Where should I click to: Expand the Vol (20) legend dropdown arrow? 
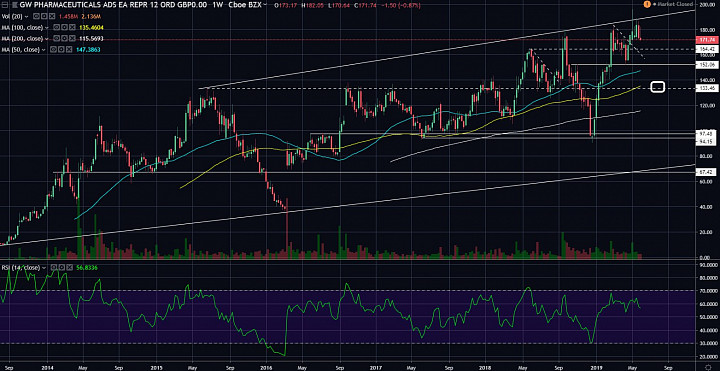(27, 17)
